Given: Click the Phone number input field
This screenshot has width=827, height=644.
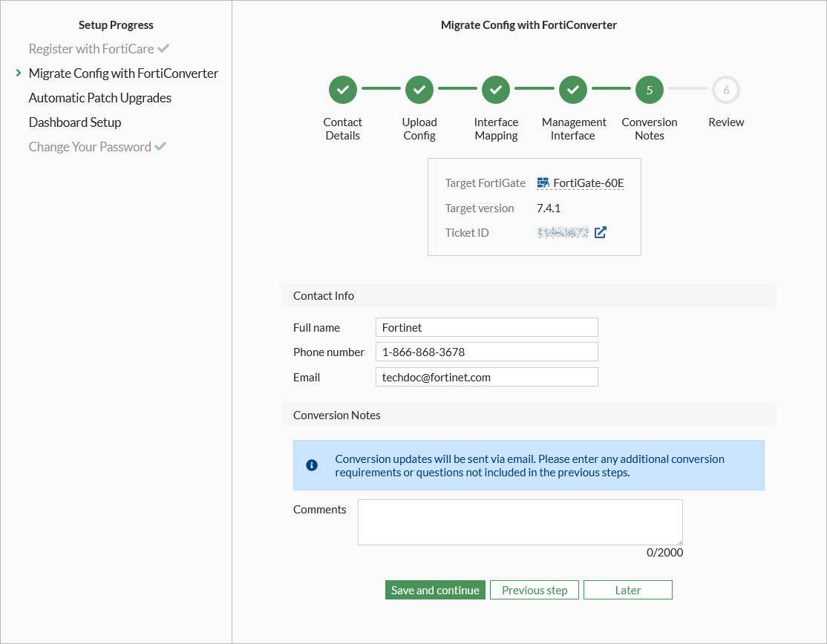Looking at the screenshot, I should [x=486, y=352].
